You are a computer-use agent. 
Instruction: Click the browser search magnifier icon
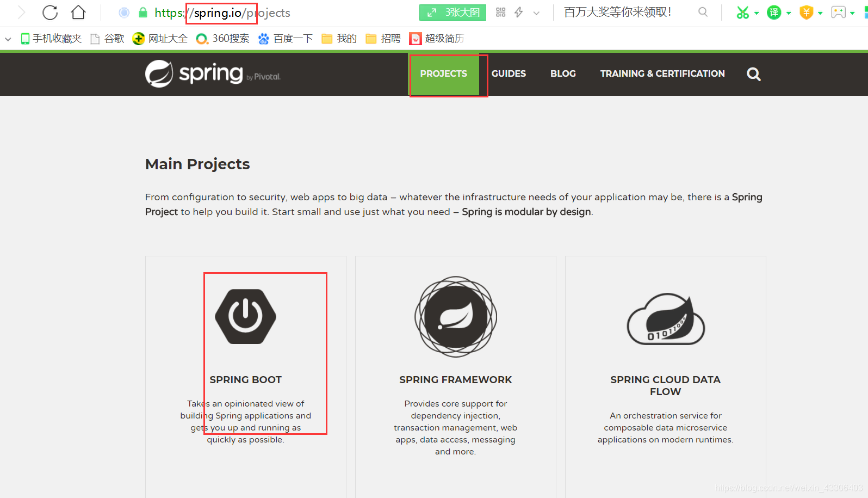(x=703, y=12)
